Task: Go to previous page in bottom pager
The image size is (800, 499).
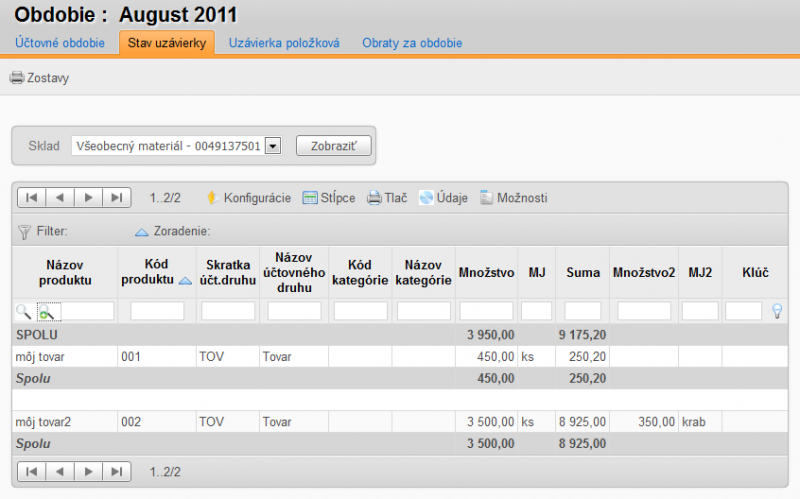Action: 60,471
